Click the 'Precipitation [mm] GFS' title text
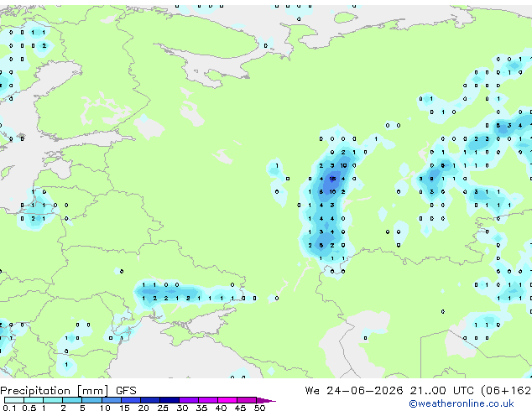The image size is (532, 411). (x=69, y=391)
